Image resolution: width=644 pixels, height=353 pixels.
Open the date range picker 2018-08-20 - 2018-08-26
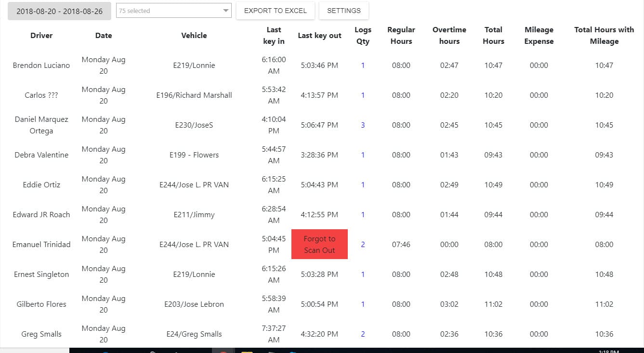(x=59, y=11)
